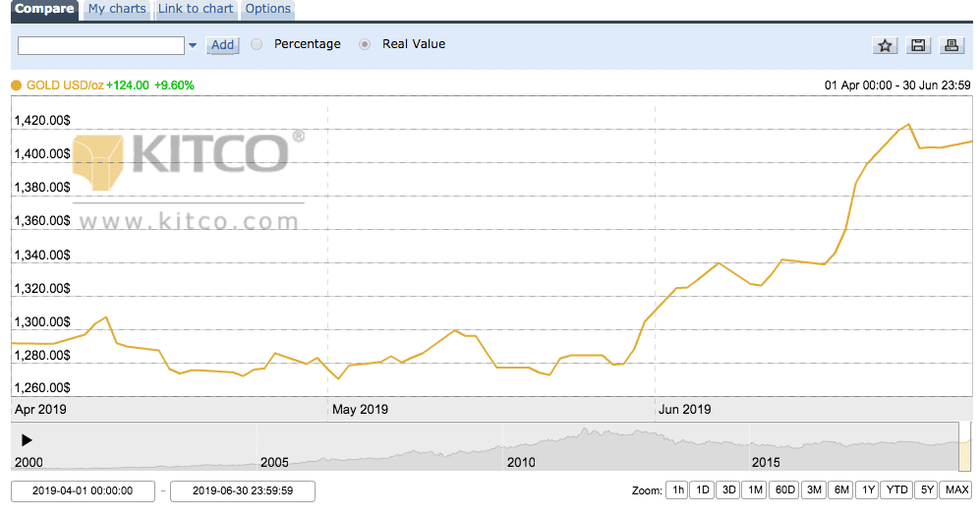The image size is (980, 514).
Task: Set zoom to 1h
Action: [678, 490]
